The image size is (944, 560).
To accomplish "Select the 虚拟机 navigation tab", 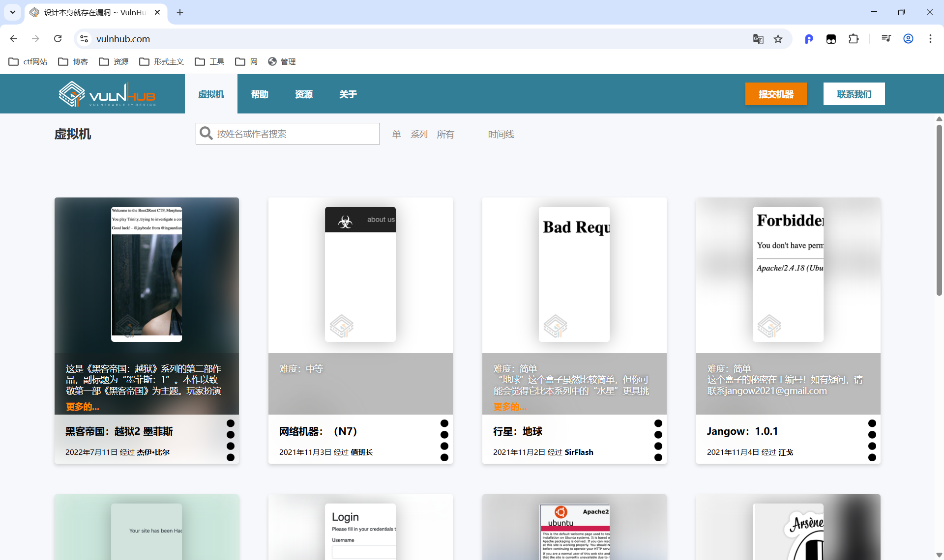I will point(211,94).
